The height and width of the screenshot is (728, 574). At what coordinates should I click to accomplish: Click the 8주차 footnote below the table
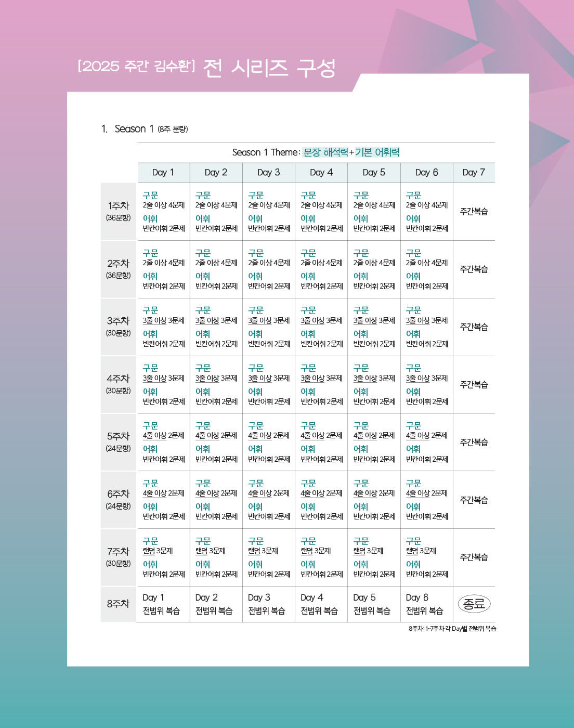(x=452, y=629)
